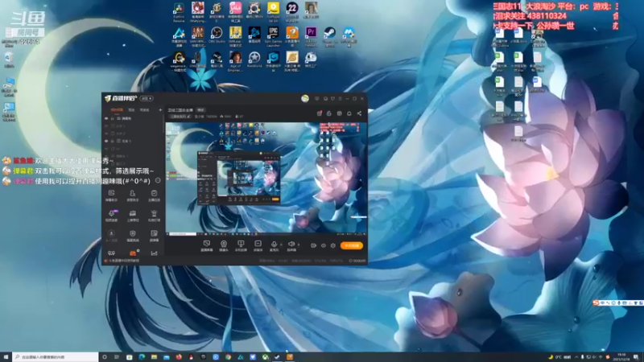Screen dimensions: 644x362
Task: Open Windows Start menu
Action: pyautogui.click(x=6, y=357)
